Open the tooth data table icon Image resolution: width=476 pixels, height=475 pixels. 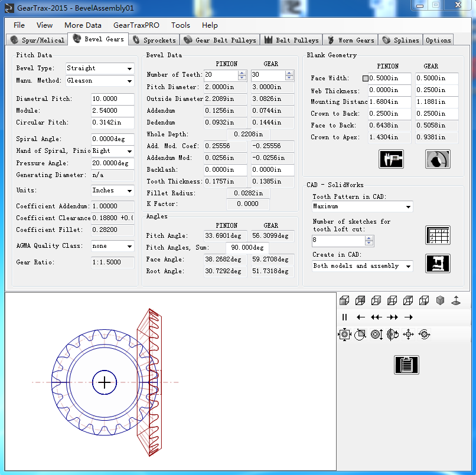pos(438,235)
